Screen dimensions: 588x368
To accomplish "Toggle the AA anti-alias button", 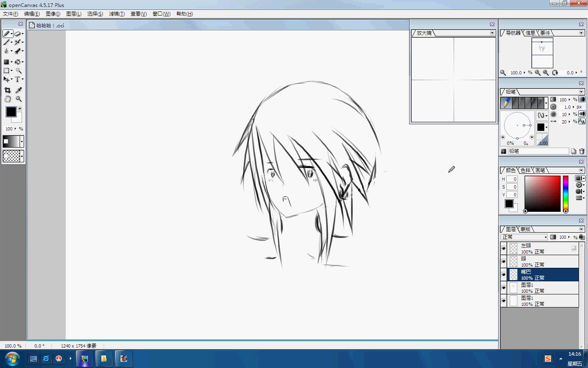I will pos(582,121).
